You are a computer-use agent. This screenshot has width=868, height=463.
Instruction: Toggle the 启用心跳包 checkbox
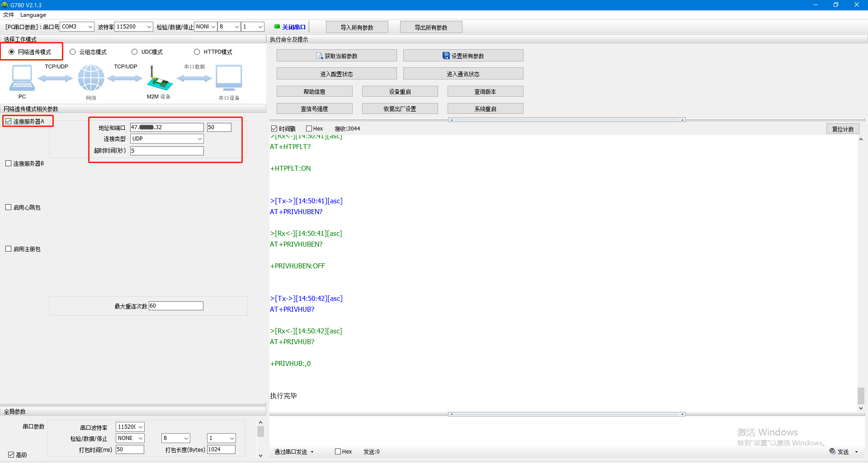(9, 207)
